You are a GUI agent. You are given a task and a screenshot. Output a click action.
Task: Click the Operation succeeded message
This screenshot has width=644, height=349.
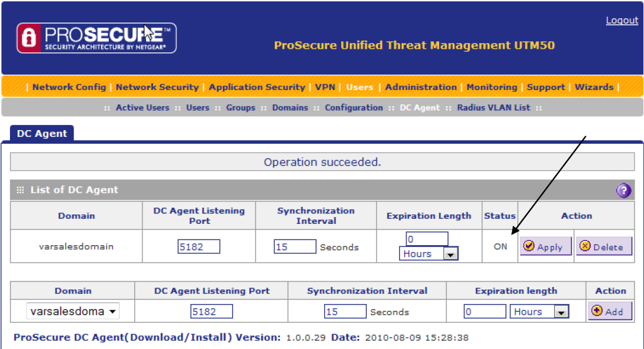click(322, 162)
